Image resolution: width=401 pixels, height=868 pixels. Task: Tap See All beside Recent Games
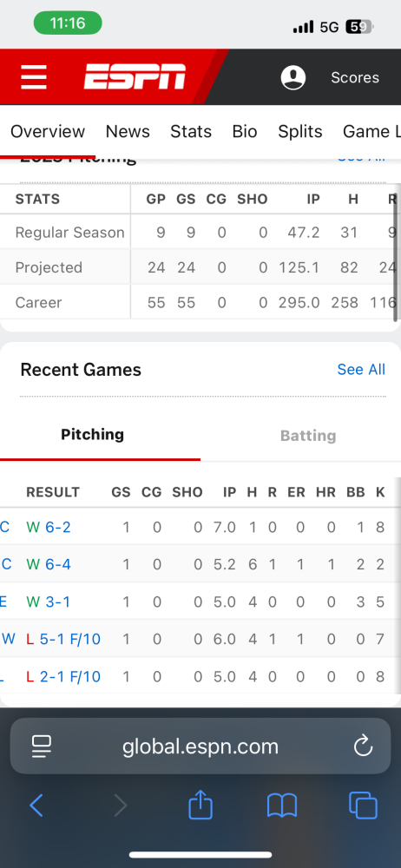pyautogui.click(x=361, y=369)
